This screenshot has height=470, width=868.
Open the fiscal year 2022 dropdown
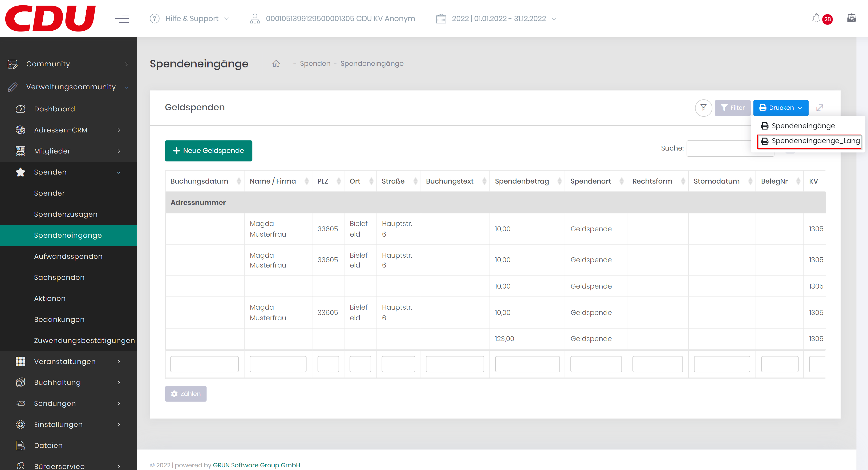[498, 19]
